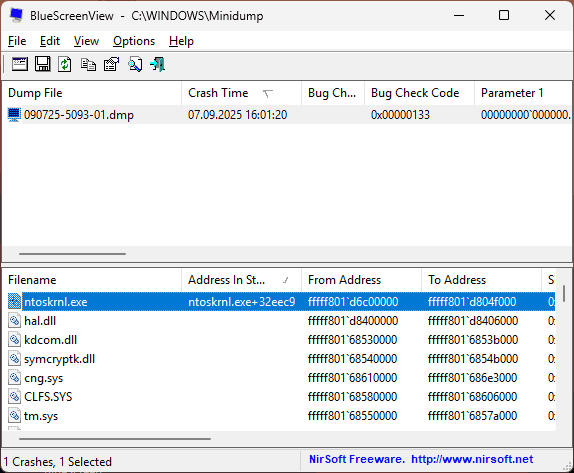Click the Properties toolbar icon
The image size is (574, 473).
coord(112,64)
